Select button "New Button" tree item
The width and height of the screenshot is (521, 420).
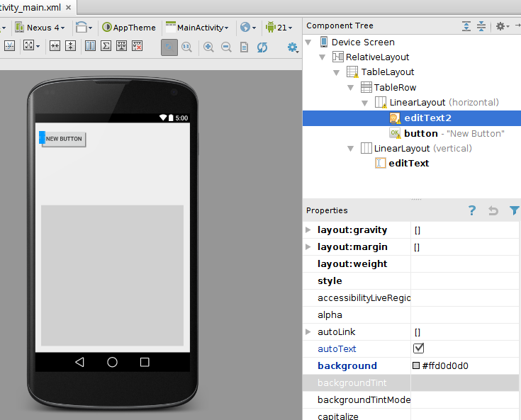(x=454, y=133)
